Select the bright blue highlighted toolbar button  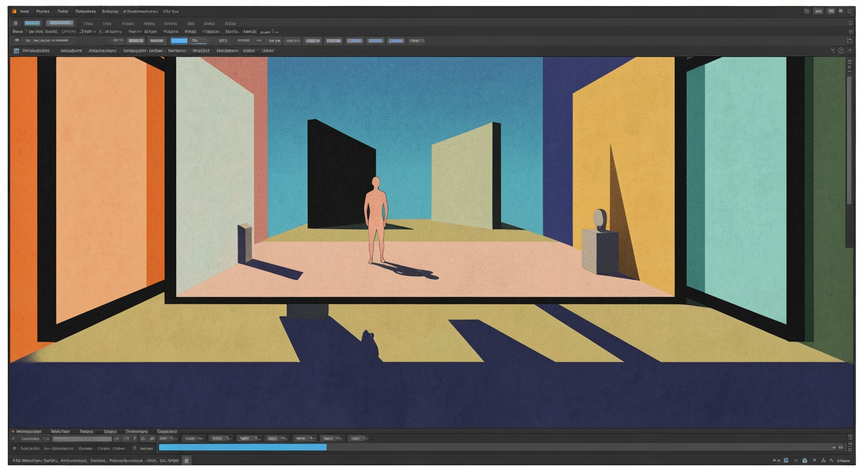point(179,41)
